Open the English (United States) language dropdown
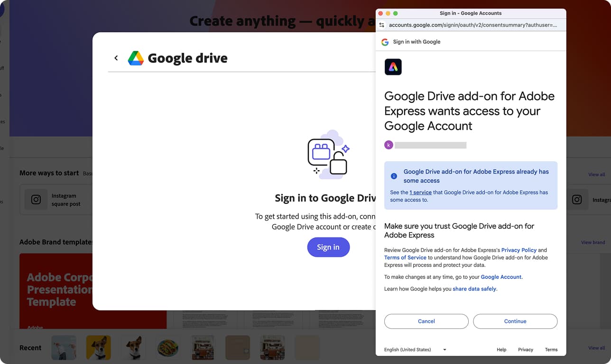The width and height of the screenshot is (611, 364). point(415,350)
